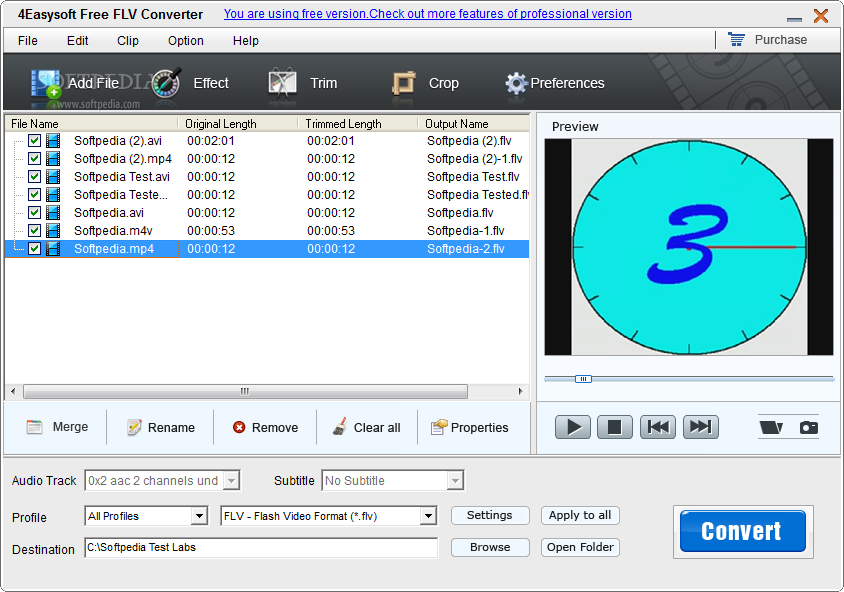Click the Rename pencil button
Screen dimensions: 844x592
[160, 427]
